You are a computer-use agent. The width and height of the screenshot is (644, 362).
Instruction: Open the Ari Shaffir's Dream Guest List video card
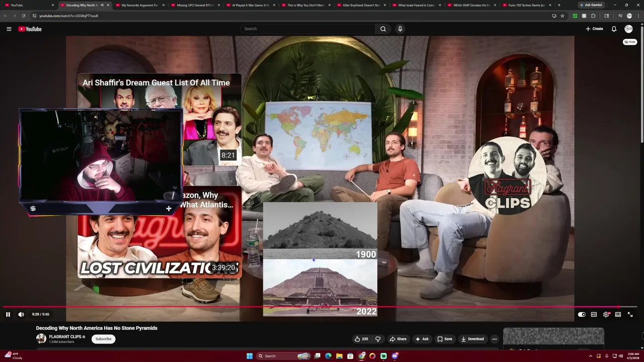[x=159, y=120]
